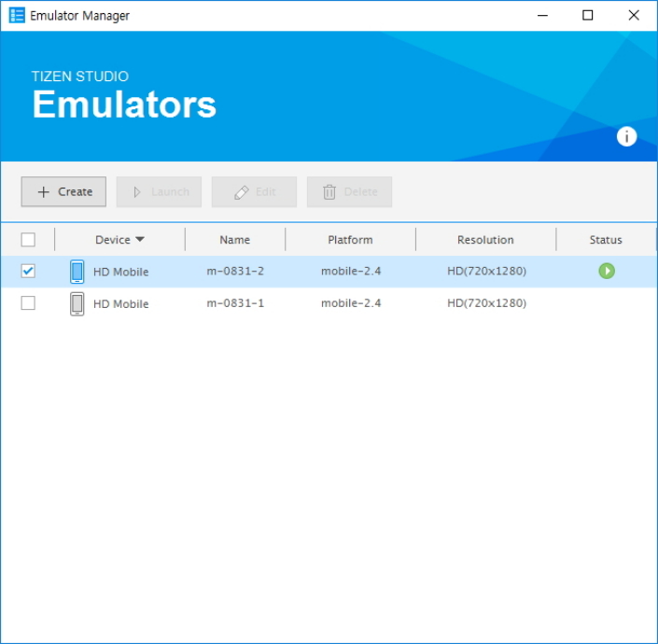Viewport: 658px width, 644px height.
Task: Click the Resolution column header
Action: pos(485,240)
